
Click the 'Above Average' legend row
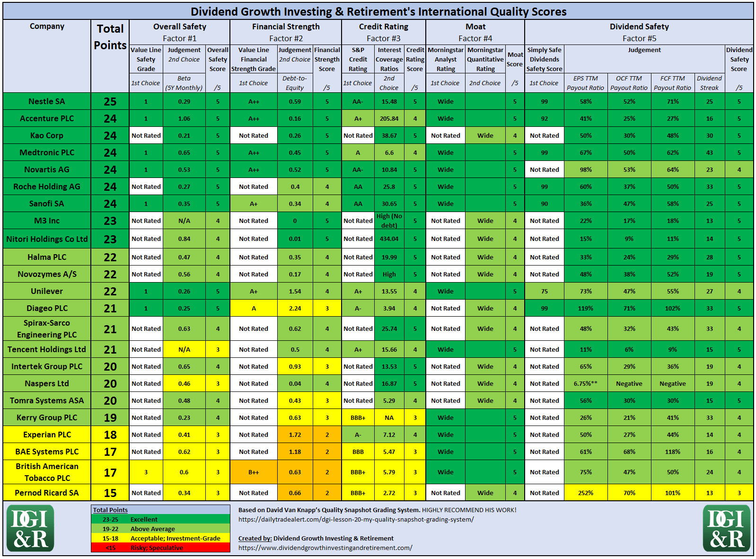[160, 529]
